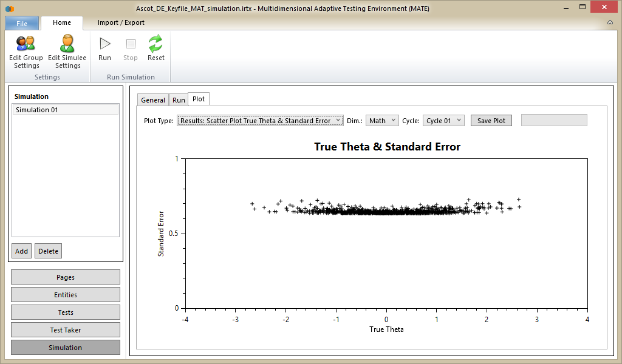
Task: Select Simulation 01 in the list
Action: pos(65,110)
